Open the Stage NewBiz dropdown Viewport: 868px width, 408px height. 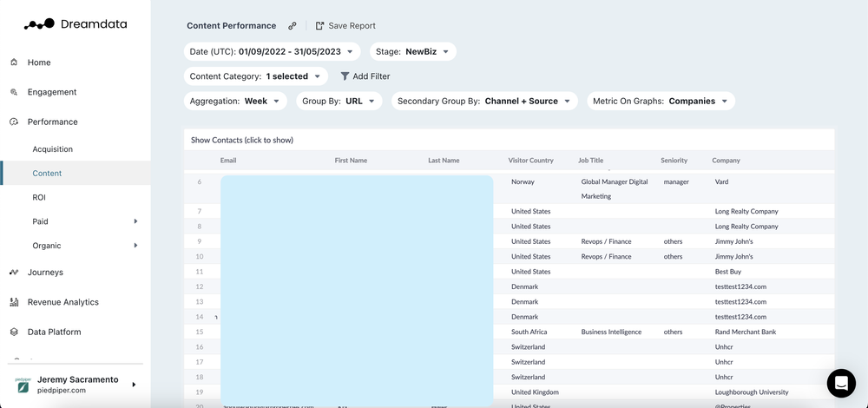[x=413, y=51]
